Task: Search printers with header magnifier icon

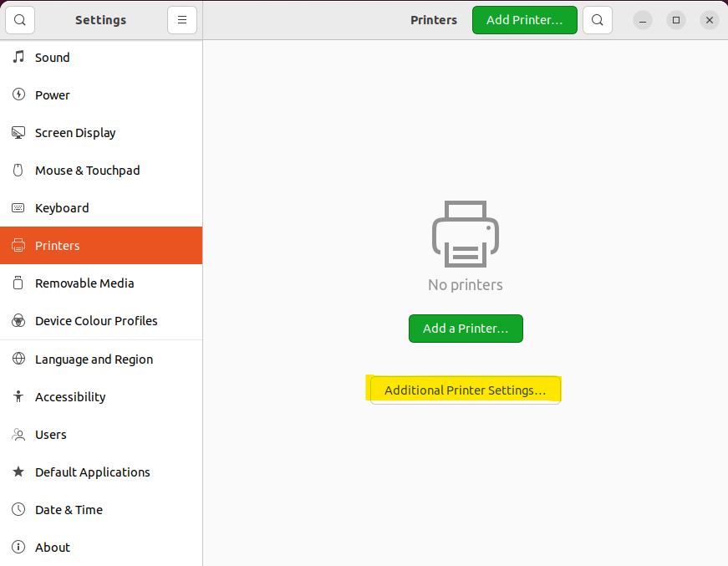Action: [x=598, y=20]
